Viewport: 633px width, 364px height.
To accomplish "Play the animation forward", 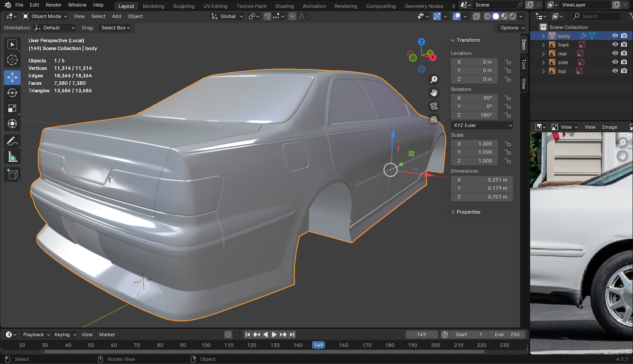I will point(274,335).
